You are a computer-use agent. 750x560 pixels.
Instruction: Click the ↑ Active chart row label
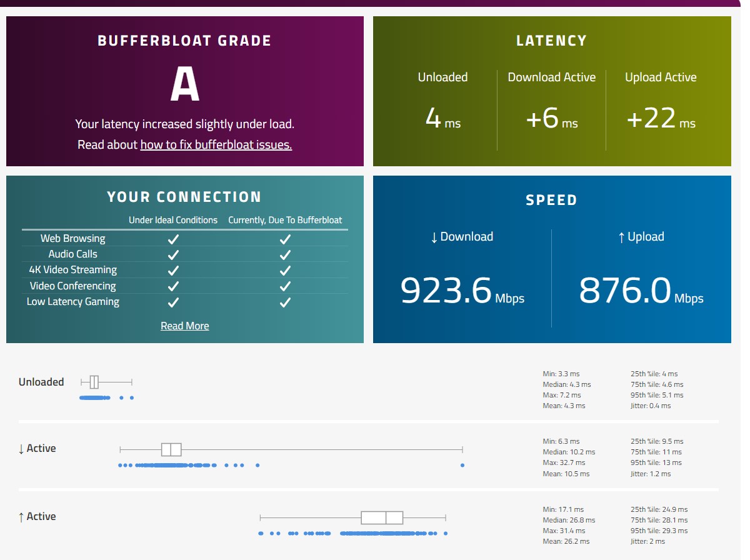[x=37, y=517]
